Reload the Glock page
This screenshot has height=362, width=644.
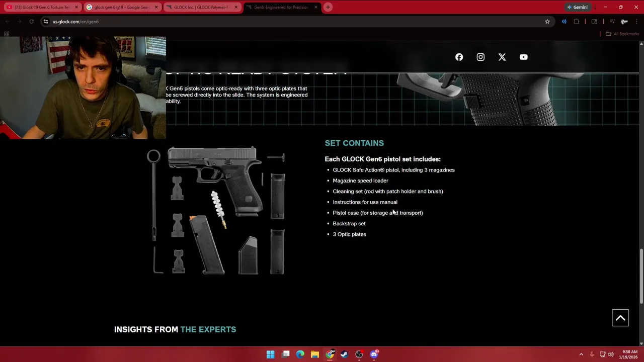tap(31, 22)
